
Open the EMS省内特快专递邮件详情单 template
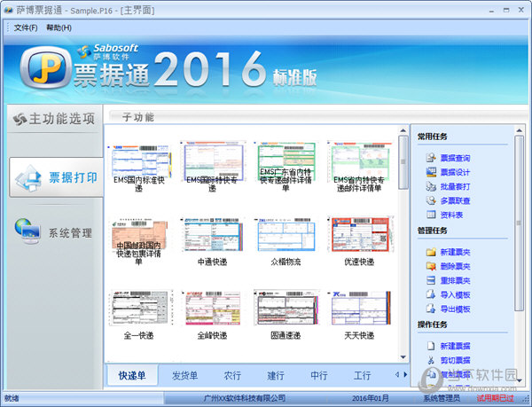point(359,167)
